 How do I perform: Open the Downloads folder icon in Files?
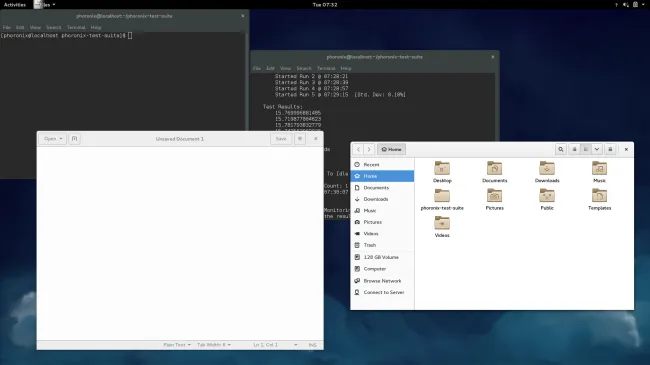click(x=547, y=168)
